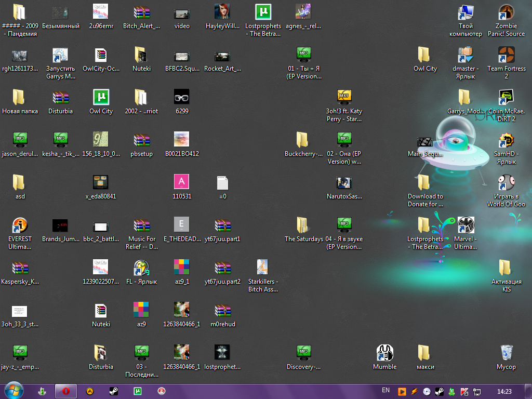Click the Kaspersky tray icon
This screenshot has width=532, height=399.
464,391
